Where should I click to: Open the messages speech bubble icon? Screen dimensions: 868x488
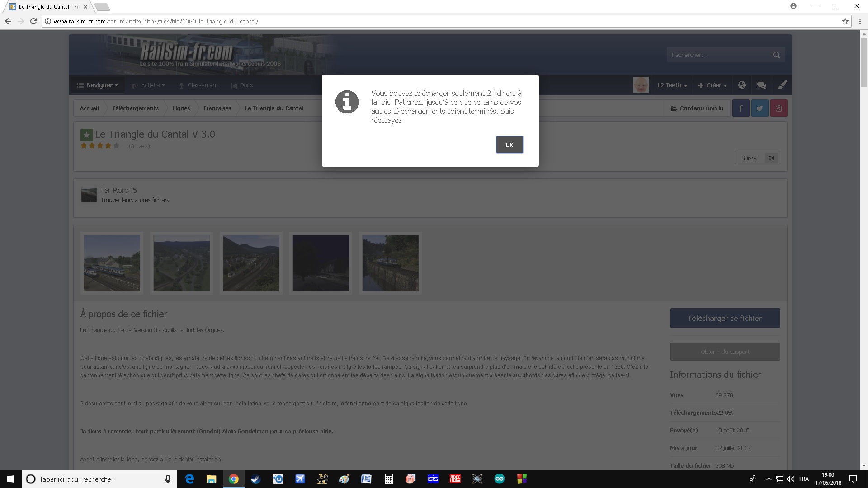762,85
